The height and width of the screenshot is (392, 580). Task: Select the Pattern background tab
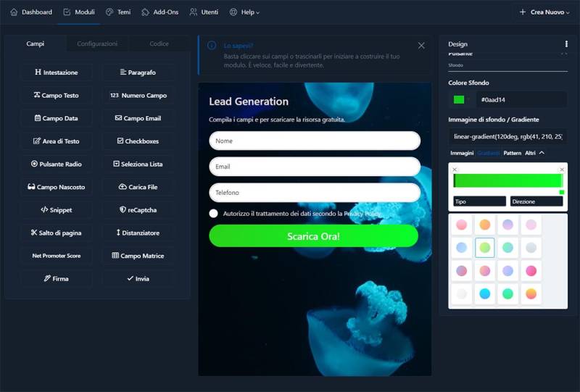click(512, 153)
